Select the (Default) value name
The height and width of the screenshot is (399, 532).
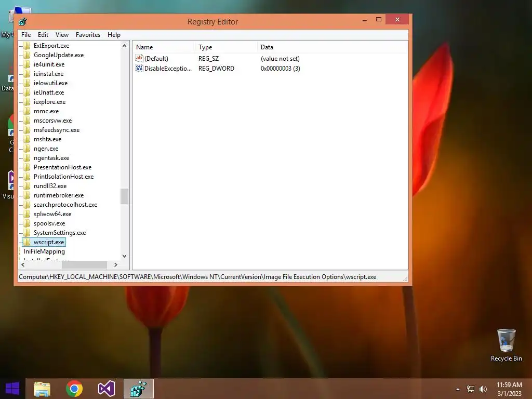(156, 58)
